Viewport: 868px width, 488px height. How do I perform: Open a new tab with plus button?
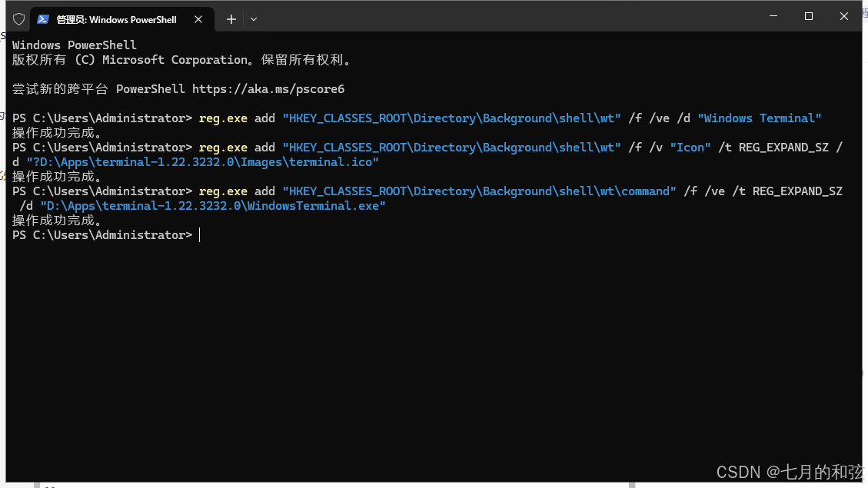pyautogui.click(x=231, y=19)
